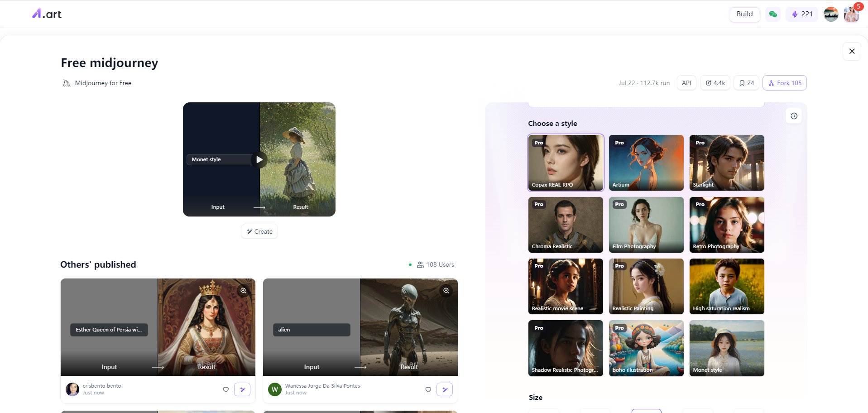Click the Wanessa Jorge Da Silva Pontes username

tap(322, 386)
